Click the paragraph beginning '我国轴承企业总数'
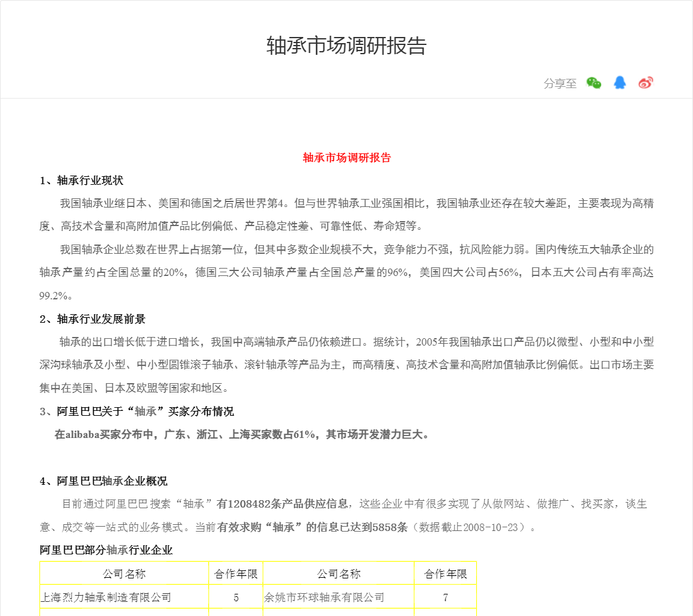The height and width of the screenshot is (616, 693). (x=346, y=272)
